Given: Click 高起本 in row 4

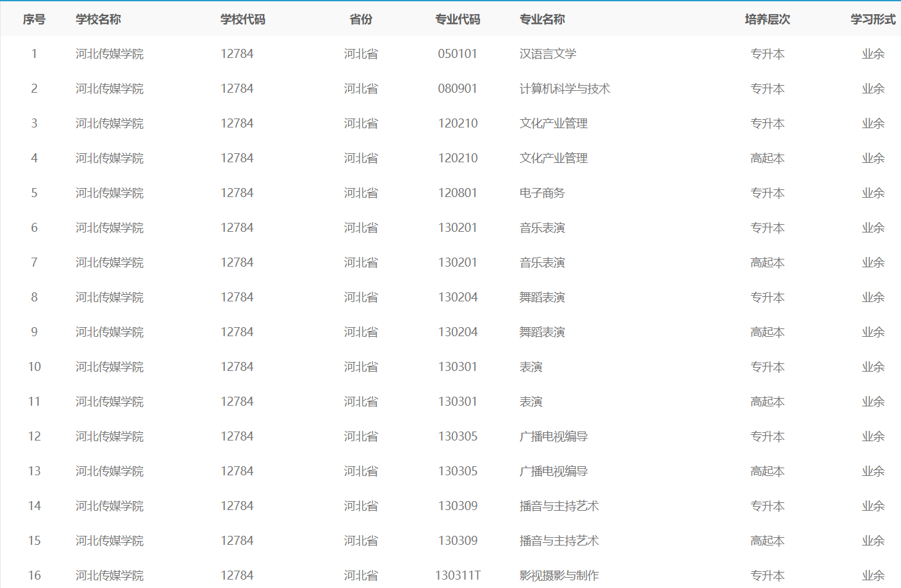Looking at the screenshot, I should tap(768, 158).
